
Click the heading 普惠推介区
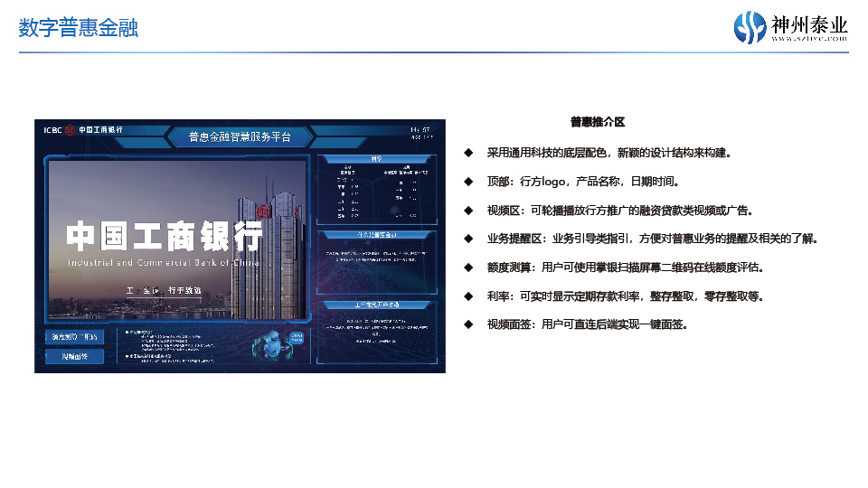click(x=598, y=122)
